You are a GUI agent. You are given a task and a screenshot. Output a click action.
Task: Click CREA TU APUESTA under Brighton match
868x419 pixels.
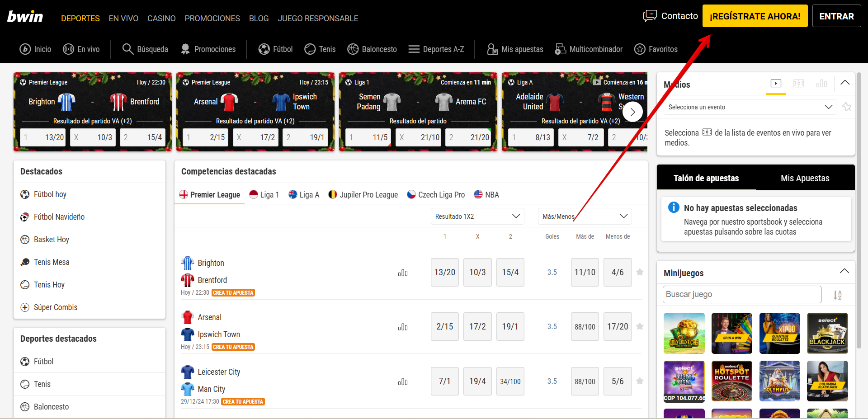click(x=233, y=293)
